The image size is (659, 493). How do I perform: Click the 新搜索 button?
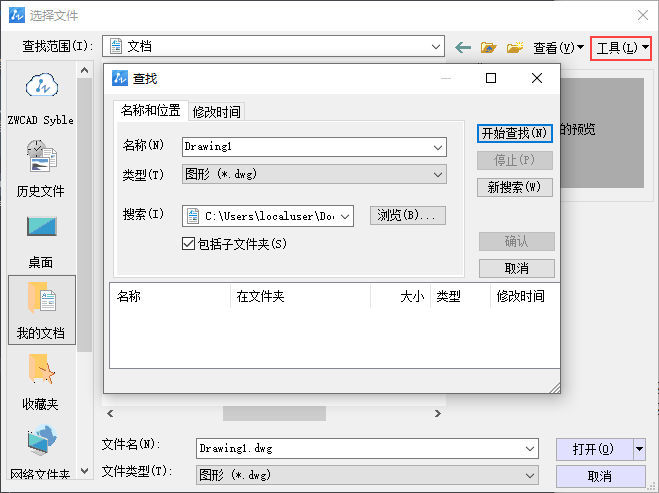pyautogui.click(x=515, y=187)
